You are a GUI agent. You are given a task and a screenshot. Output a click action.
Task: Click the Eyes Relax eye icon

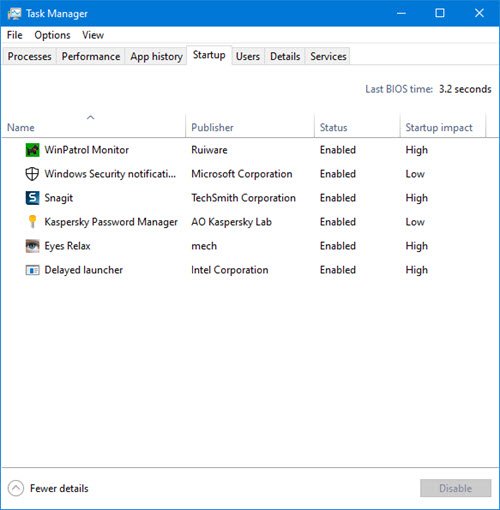click(32, 246)
